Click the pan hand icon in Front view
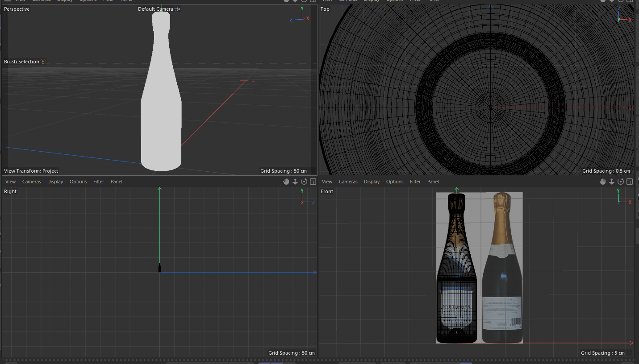Viewport: 639px width, 364px height. 603,182
